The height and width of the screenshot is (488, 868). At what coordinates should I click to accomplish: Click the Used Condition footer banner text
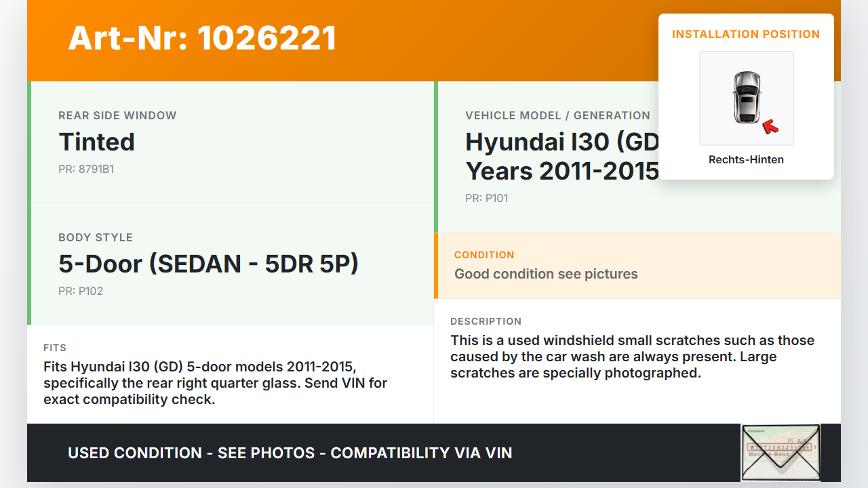tap(290, 453)
